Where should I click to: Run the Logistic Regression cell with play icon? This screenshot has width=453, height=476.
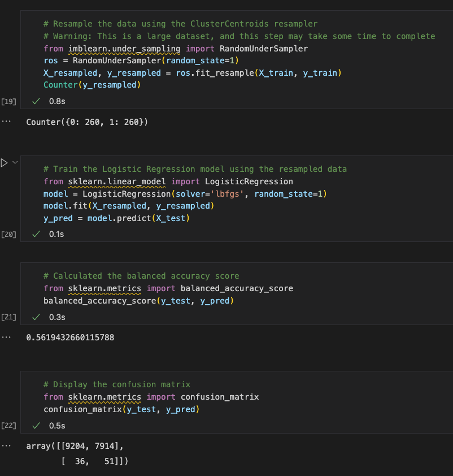tap(4, 163)
